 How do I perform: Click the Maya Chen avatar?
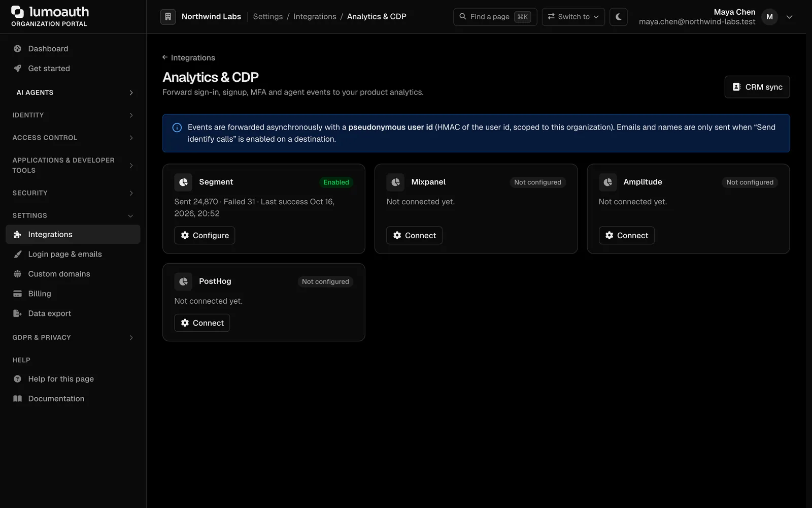(x=769, y=17)
